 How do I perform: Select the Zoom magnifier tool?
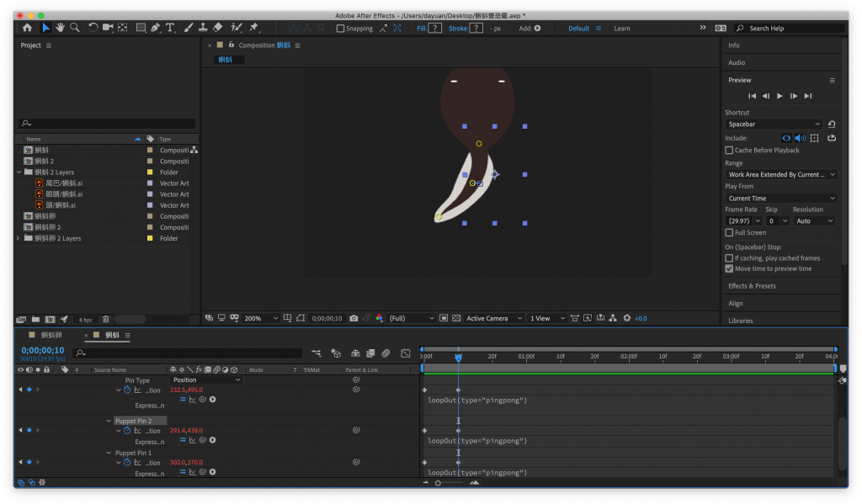[x=74, y=28]
